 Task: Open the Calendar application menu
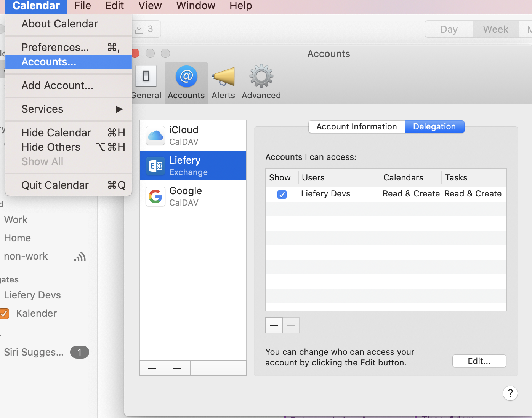tap(36, 6)
